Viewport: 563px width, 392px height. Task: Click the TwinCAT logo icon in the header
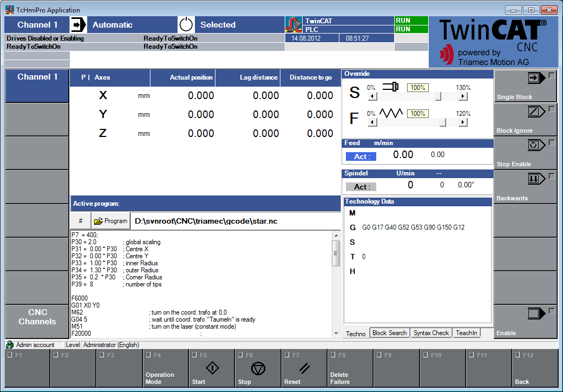pyautogui.click(x=294, y=23)
